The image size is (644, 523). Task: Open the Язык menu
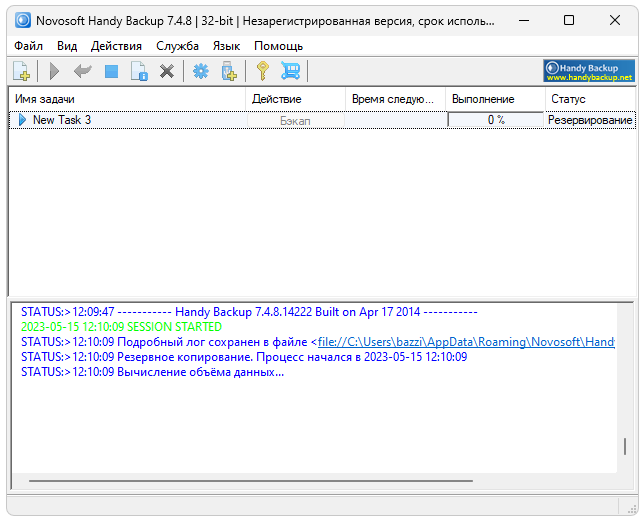226,46
